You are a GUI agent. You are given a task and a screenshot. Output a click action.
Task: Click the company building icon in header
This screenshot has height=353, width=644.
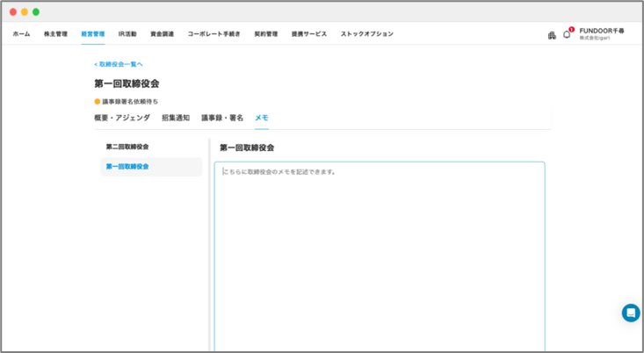tap(552, 34)
